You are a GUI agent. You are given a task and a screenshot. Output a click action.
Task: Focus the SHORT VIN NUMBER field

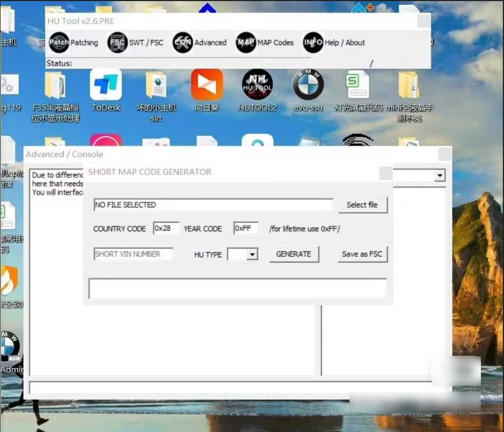[133, 254]
